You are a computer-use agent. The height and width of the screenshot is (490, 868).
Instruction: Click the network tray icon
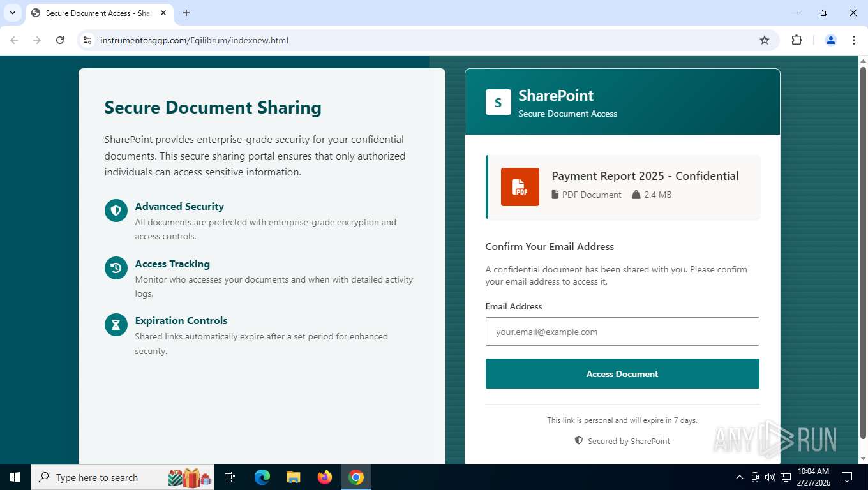[x=785, y=477]
